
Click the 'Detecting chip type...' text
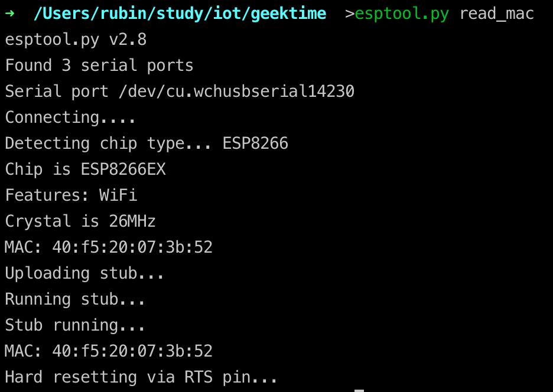(x=109, y=143)
